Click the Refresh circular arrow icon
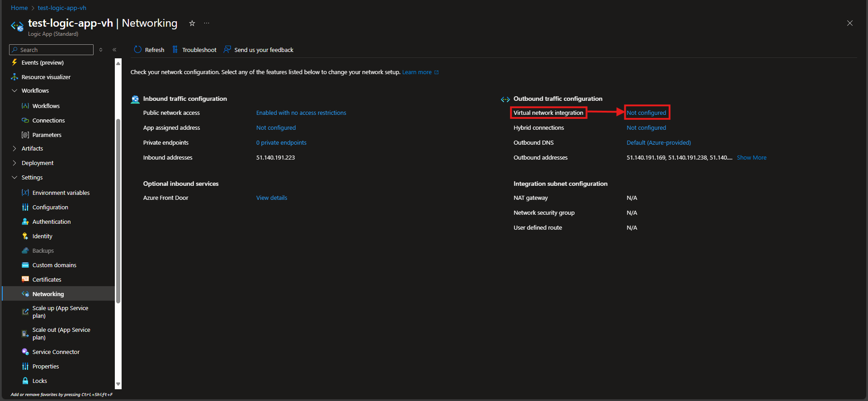The image size is (868, 401). click(138, 50)
